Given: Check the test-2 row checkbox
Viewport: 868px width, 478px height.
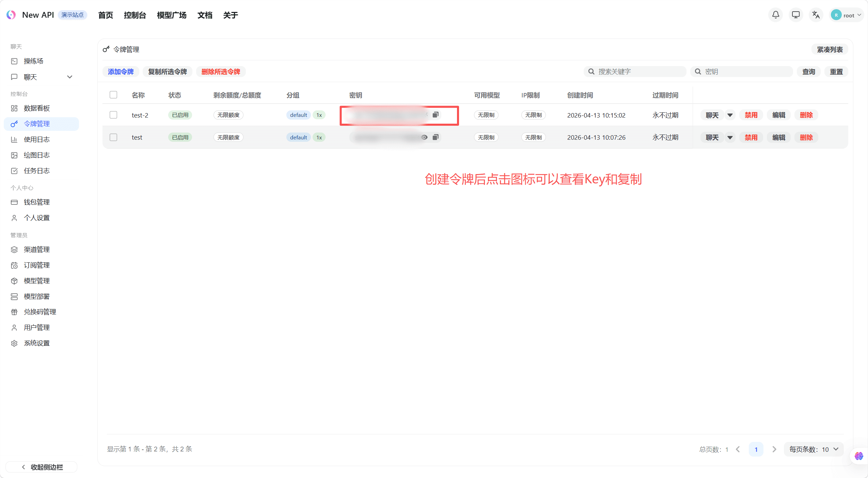Looking at the screenshot, I should pyautogui.click(x=113, y=114).
